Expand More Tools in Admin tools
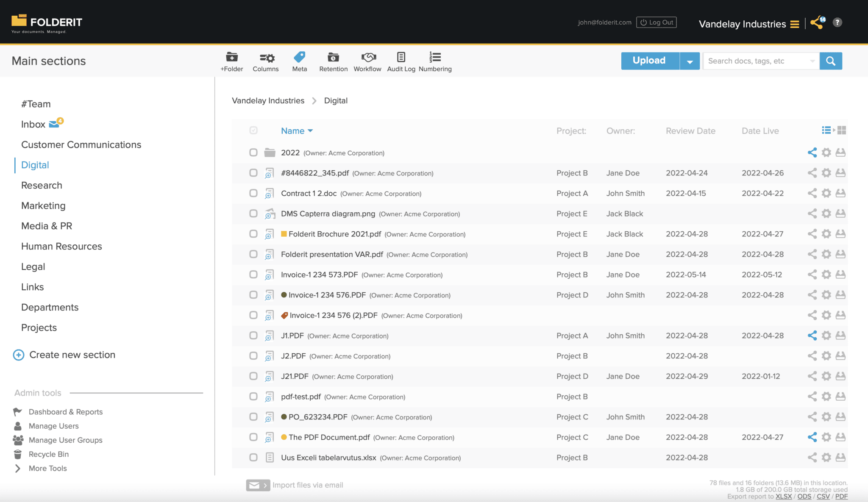The height and width of the screenshot is (502, 868). point(47,468)
